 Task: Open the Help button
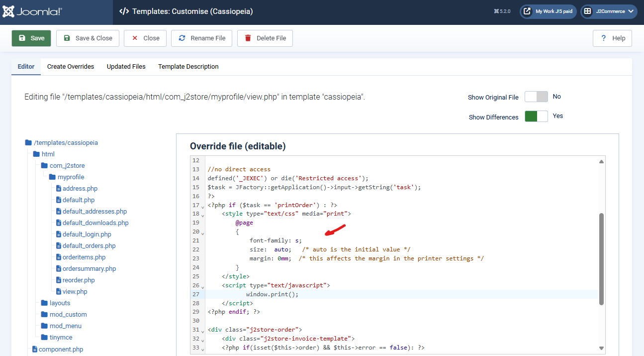612,38
